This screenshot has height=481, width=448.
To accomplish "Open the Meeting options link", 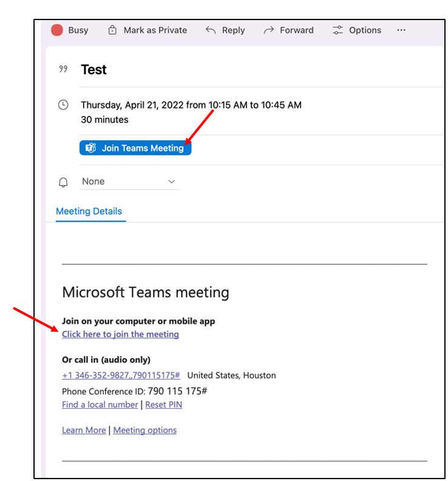I will pyautogui.click(x=145, y=430).
